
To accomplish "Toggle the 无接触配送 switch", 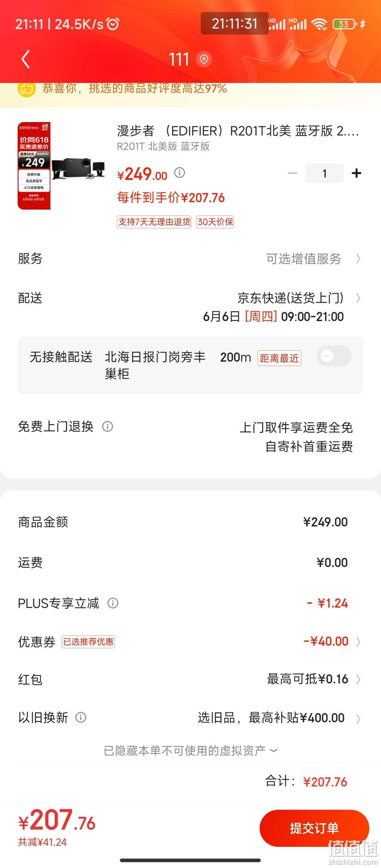I will 334,356.
